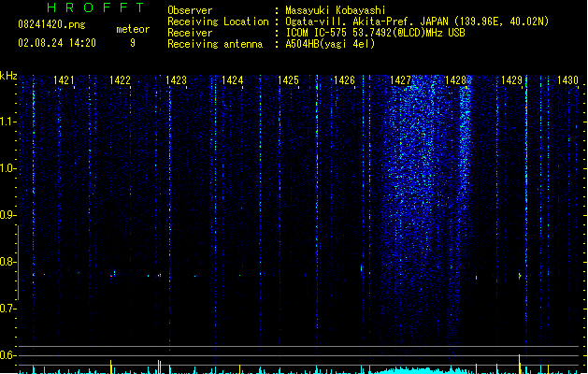Click the 1422 time marker

(120, 80)
